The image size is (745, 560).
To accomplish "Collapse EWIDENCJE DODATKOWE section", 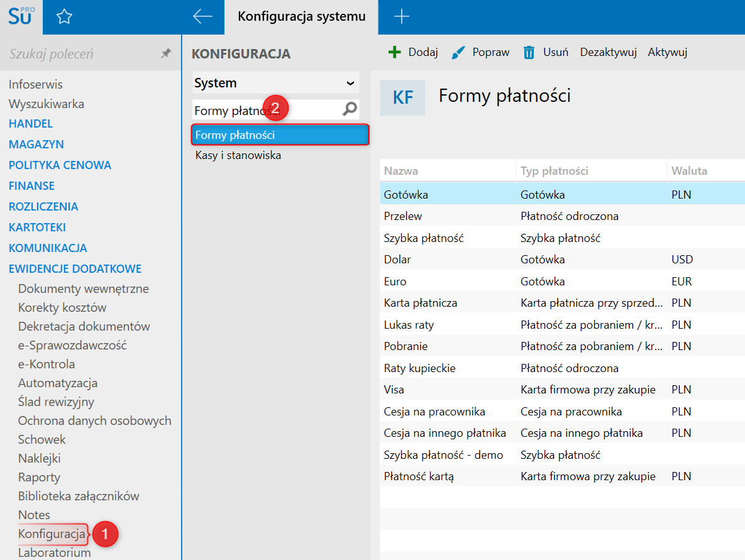I will click(x=75, y=269).
